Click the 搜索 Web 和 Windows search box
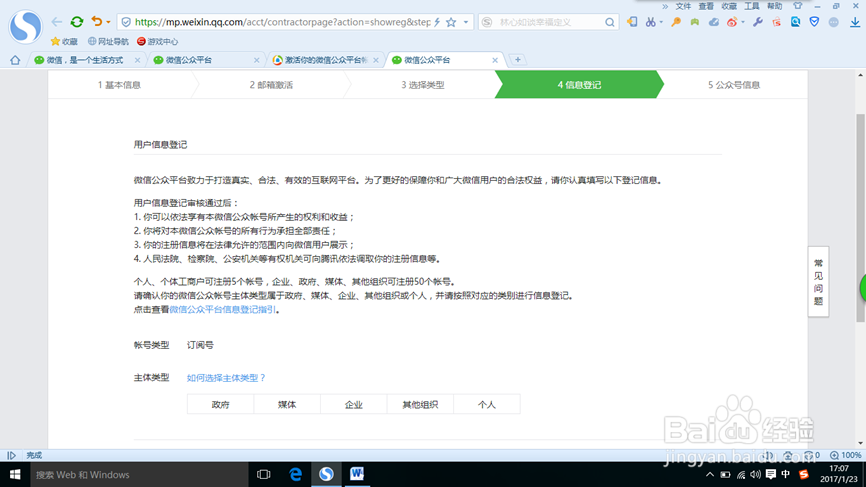This screenshot has width=866, height=487. (139, 474)
